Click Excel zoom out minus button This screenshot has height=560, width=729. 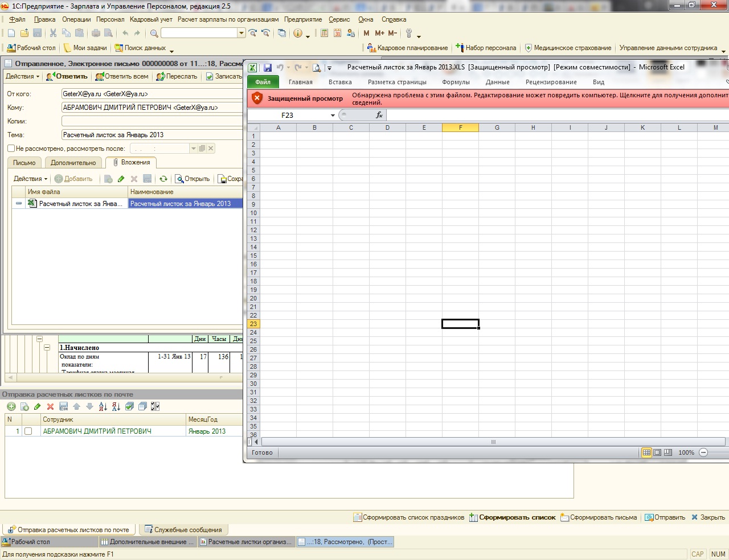click(703, 452)
